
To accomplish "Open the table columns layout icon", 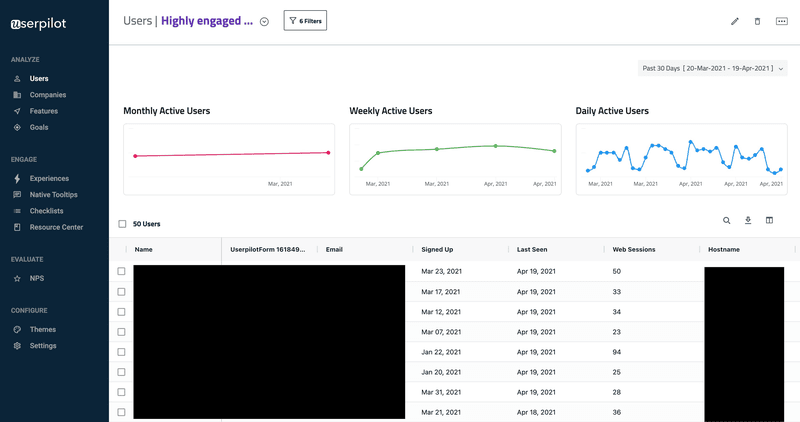I will [769, 221].
